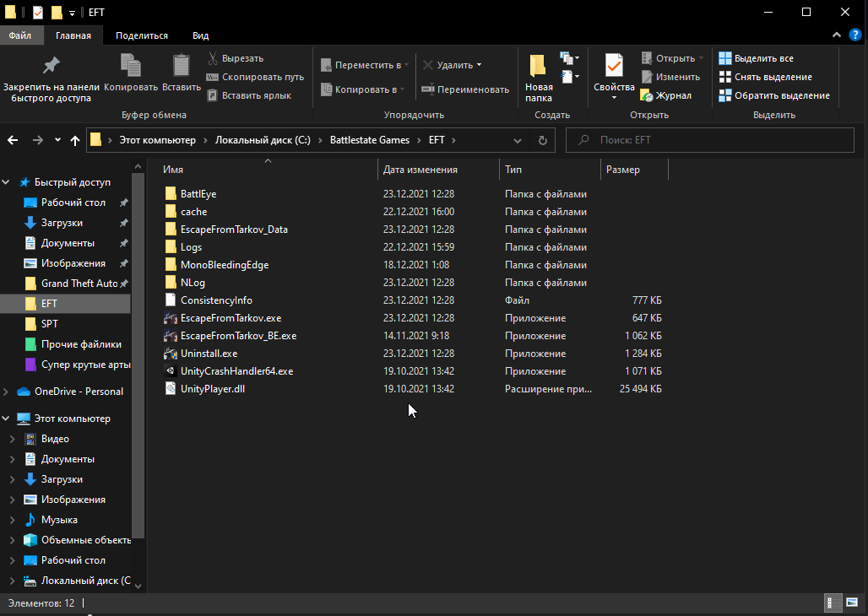
Task: Click the Копировать ribbon icon
Action: point(131,73)
